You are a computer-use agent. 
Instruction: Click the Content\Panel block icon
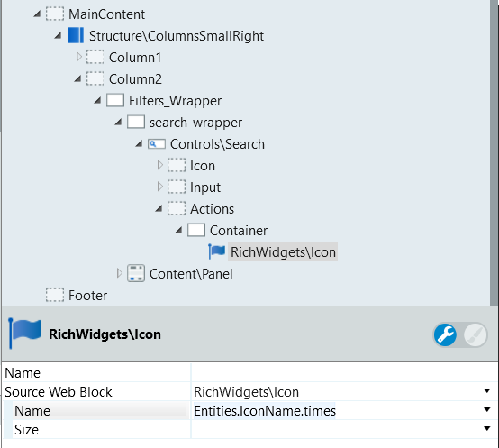click(136, 273)
